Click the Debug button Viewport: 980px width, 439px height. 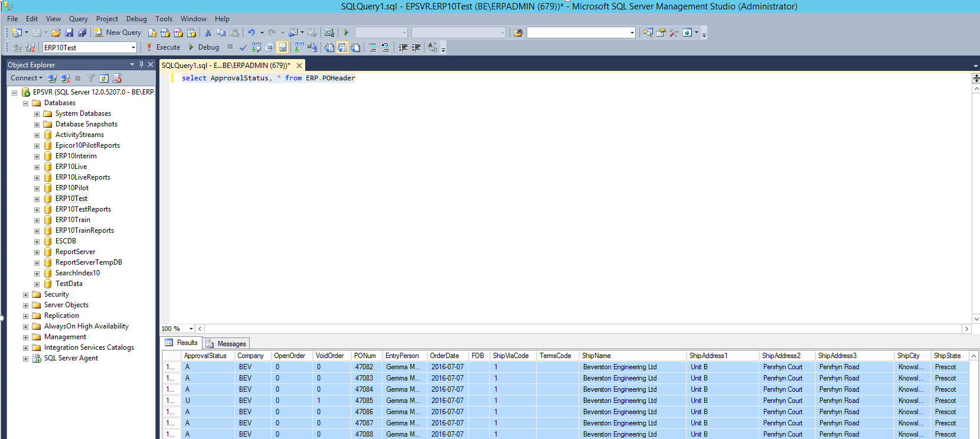click(203, 47)
